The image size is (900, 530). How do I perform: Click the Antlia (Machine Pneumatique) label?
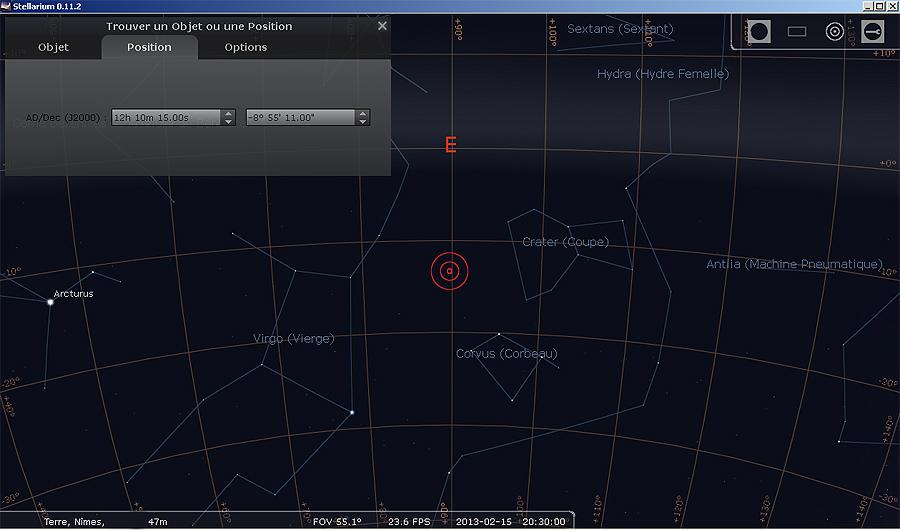click(x=794, y=264)
